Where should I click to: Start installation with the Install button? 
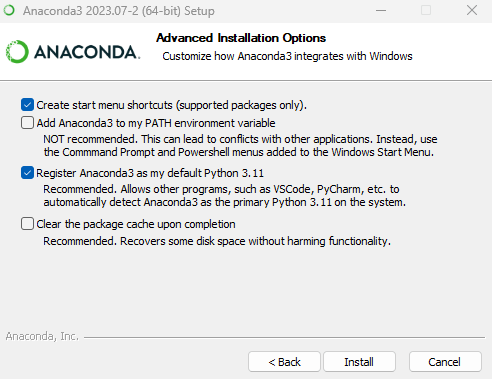pos(359,362)
